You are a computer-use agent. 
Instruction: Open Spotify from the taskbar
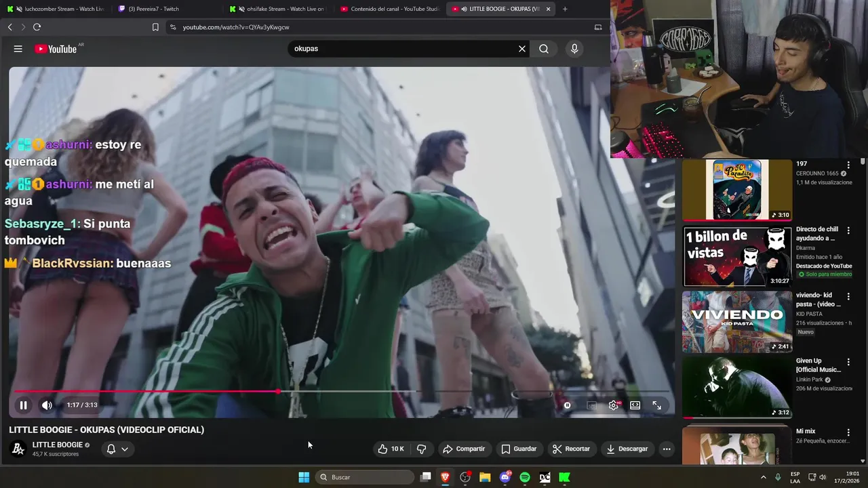coord(525,477)
